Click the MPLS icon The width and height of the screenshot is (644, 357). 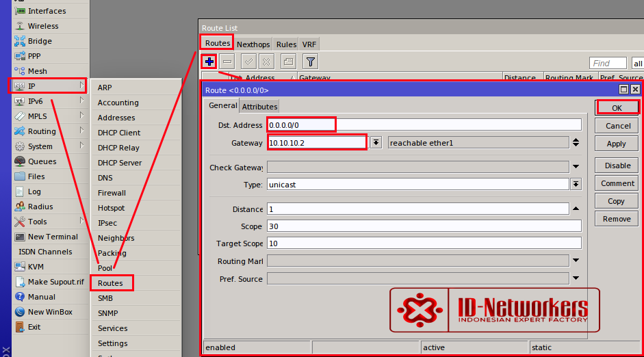tap(20, 116)
